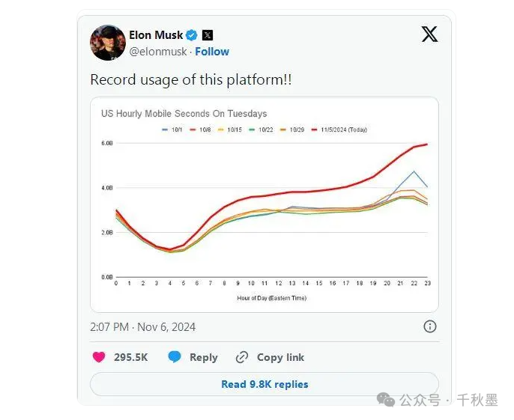Open the Elon Musk display name
The width and height of the screenshot is (514, 420).
(x=156, y=34)
